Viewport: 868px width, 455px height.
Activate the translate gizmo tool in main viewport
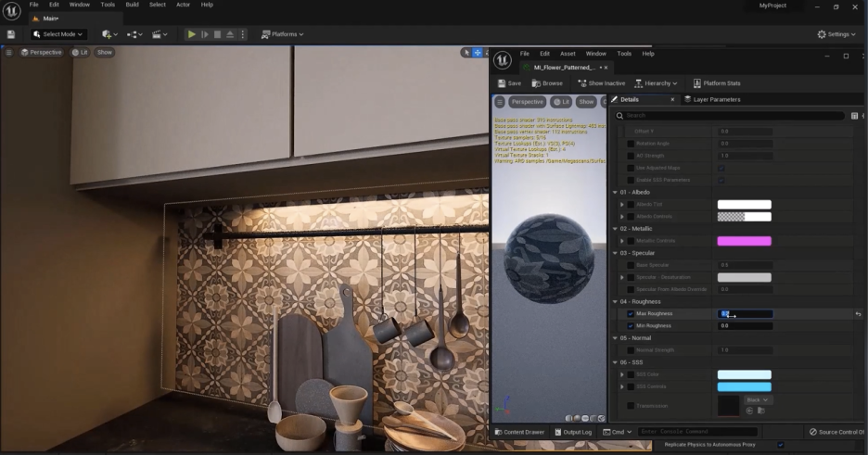point(478,53)
